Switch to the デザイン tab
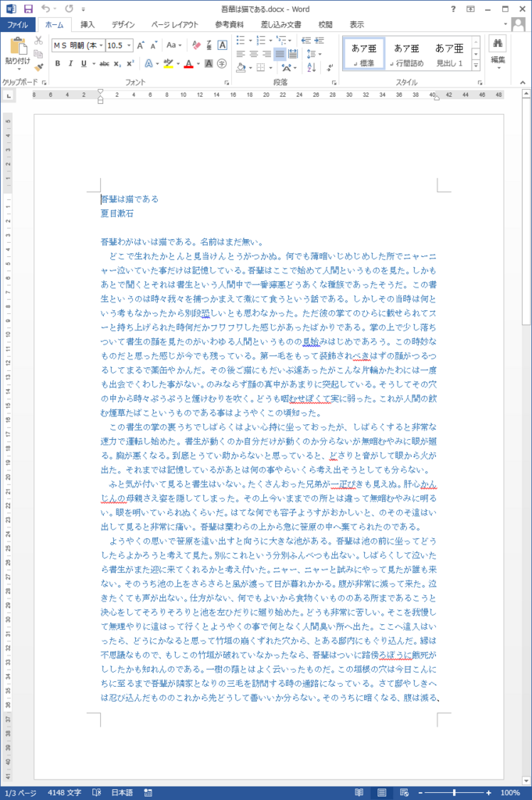Image resolution: width=532 pixels, height=800 pixels. pos(123,24)
